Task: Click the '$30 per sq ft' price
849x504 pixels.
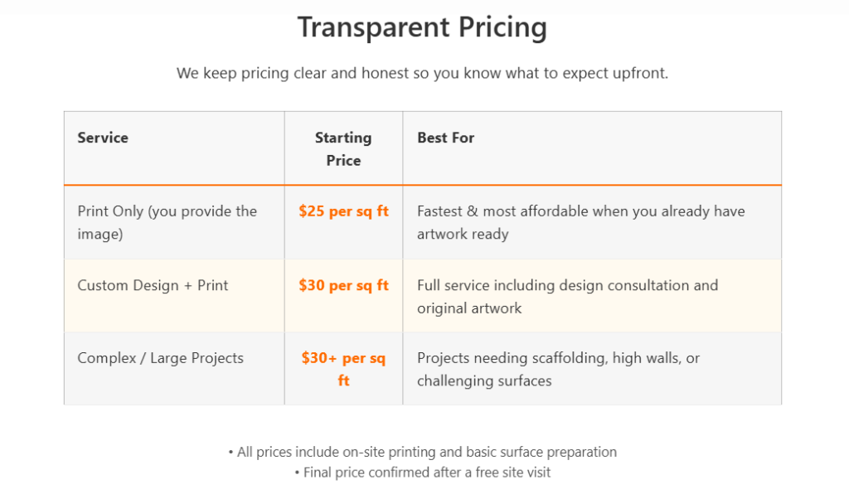Action: click(x=343, y=285)
